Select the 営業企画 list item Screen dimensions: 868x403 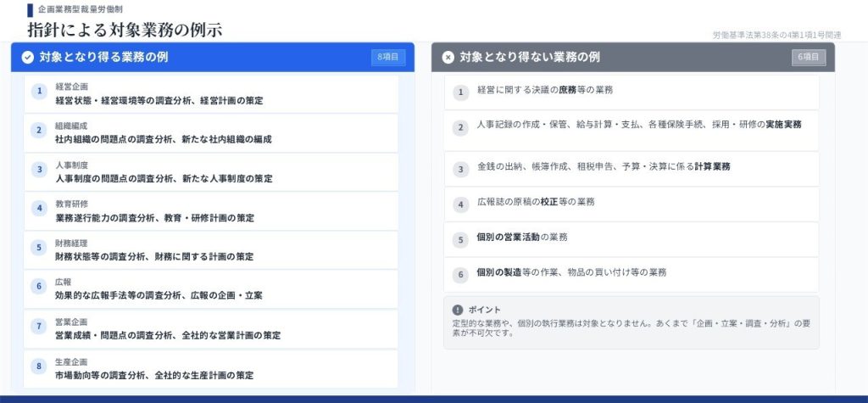point(210,328)
